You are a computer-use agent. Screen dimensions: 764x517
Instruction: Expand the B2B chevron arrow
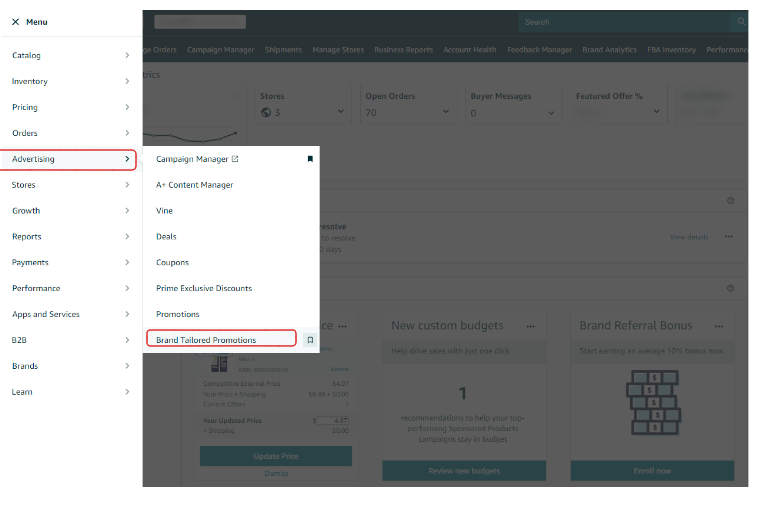click(x=127, y=340)
